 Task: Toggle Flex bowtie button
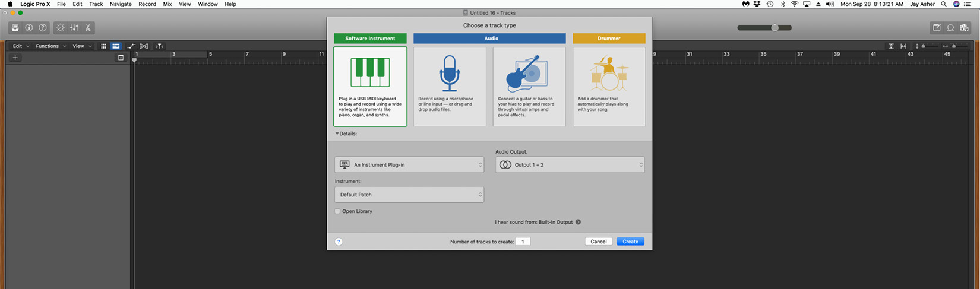coord(144,46)
